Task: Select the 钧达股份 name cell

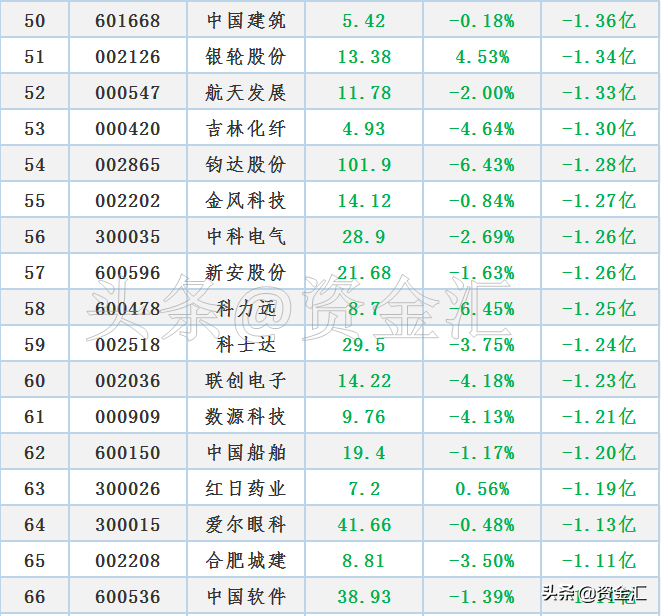Action: (x=246, y=164)
